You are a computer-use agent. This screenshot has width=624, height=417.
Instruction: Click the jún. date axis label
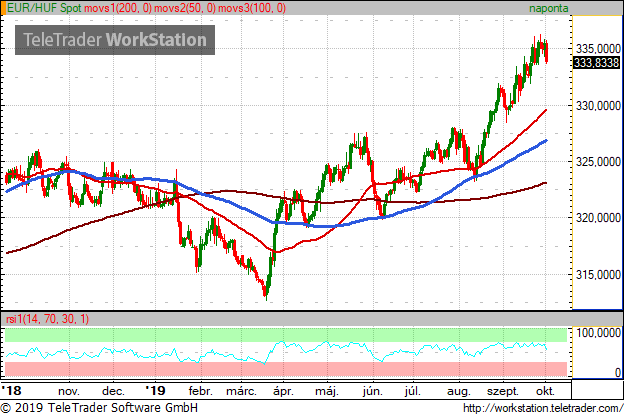click(372, 391)
